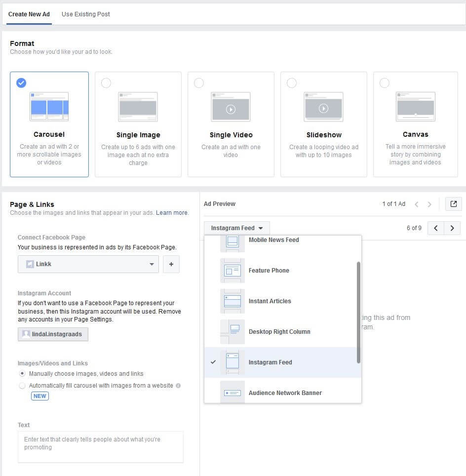Screen dimensions: 466x476
Task: Open the Use Existing Post tab
Action: 85,14
